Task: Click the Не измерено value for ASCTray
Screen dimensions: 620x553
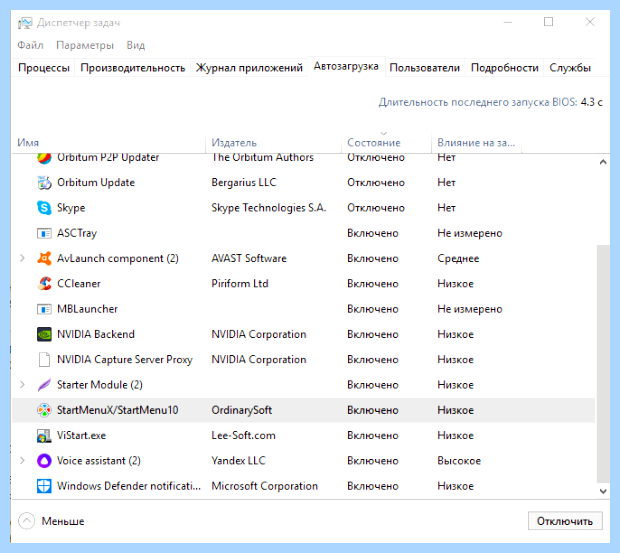Action: [x=470, y=233]
